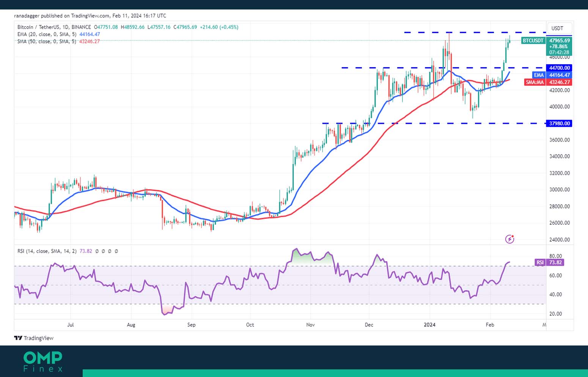Click the TradingView logo icon below the chart
Image resolution: width=588 pixels, height=377 pixels.
pyautogui.click(x=18, y=338)
